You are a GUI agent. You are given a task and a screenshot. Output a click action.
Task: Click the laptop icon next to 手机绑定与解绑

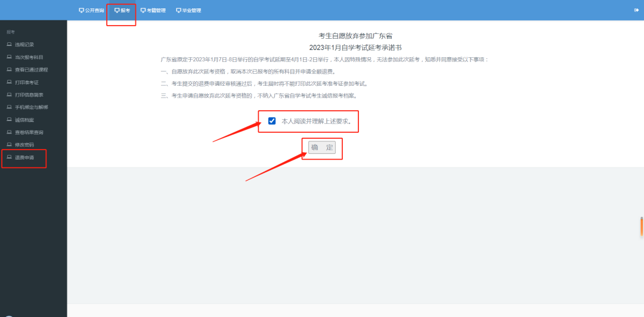(9, 107)
